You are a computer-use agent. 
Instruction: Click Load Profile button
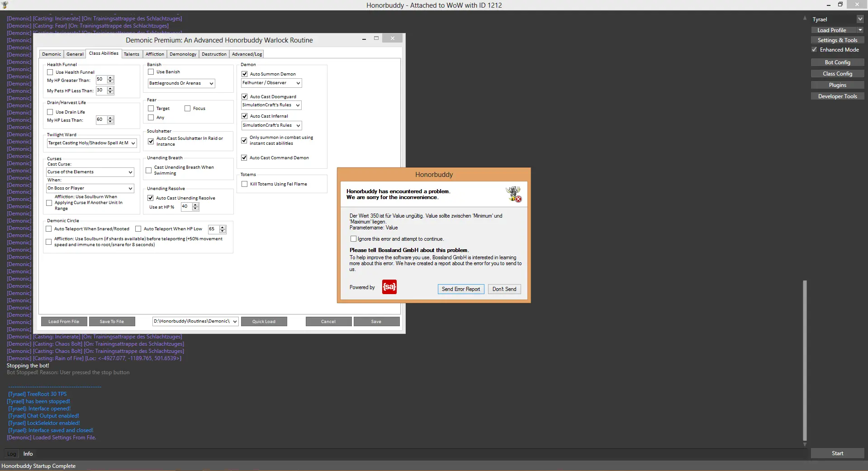tap(834, 30)
